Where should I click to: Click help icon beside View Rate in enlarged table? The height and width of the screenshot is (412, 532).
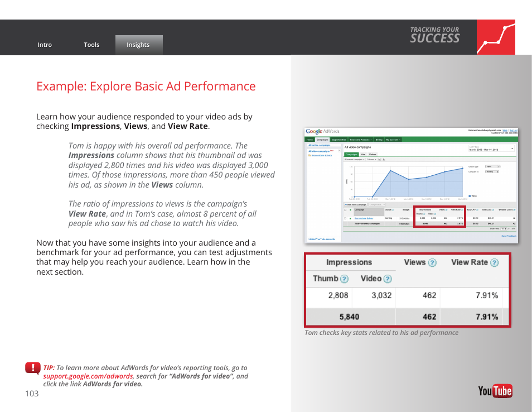click(494, 263)
